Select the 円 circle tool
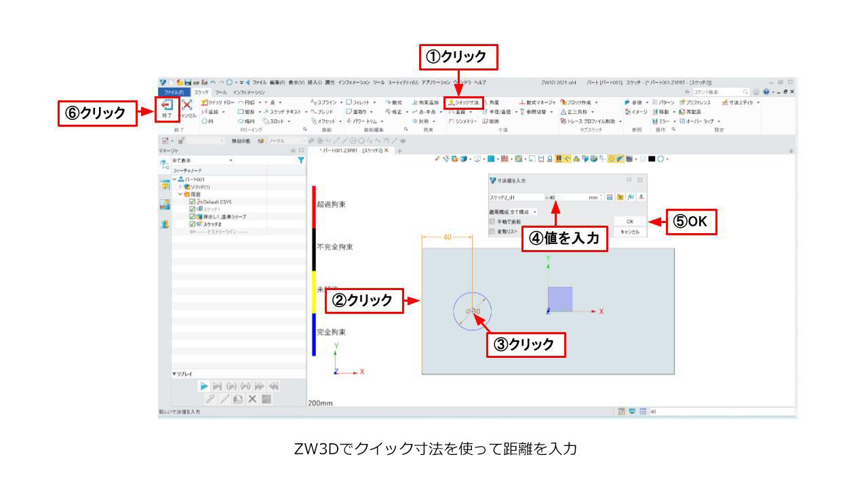The image size is (868, 488). tap(208, 121)
